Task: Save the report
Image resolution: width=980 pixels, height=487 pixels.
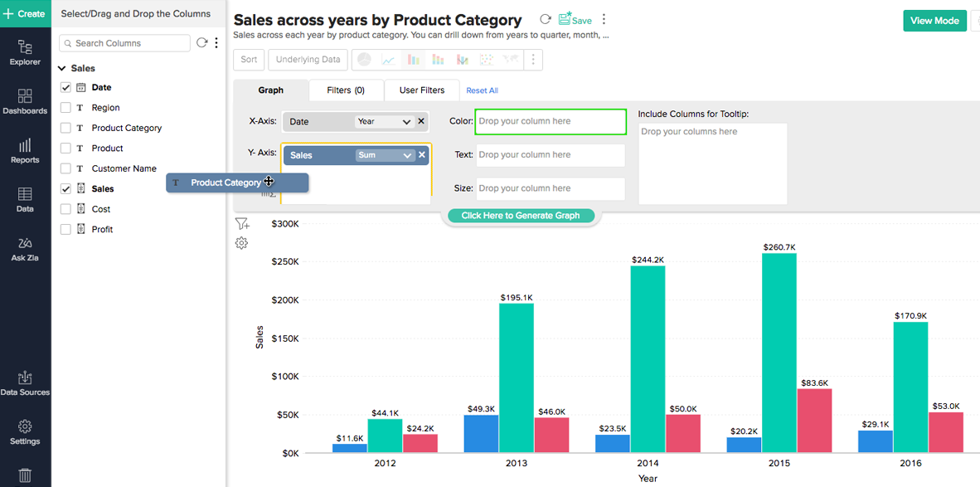Action: (575, 20)
